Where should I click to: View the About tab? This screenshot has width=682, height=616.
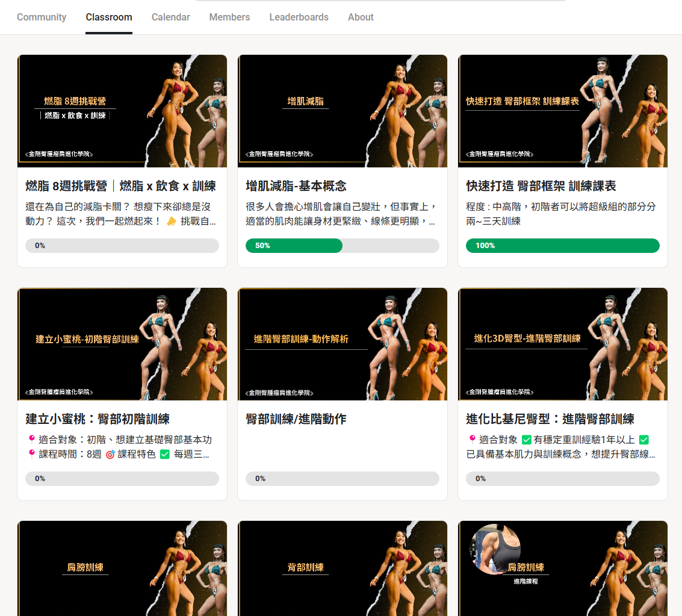(x=361, y=17)
